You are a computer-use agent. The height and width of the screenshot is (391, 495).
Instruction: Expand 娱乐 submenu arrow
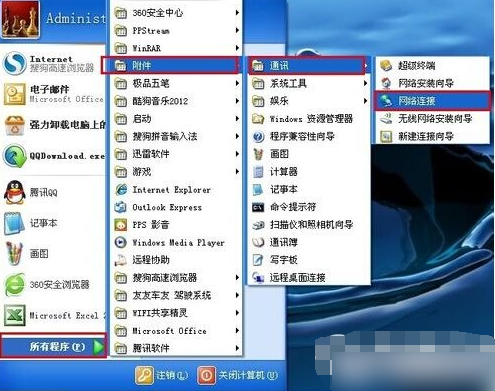tap(366, 101)
